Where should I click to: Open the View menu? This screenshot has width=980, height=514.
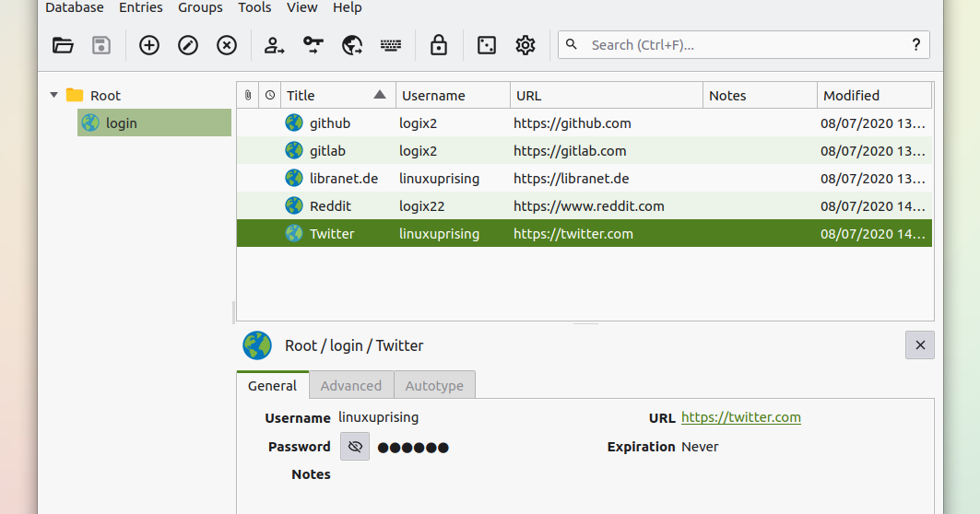click(301, 7)
